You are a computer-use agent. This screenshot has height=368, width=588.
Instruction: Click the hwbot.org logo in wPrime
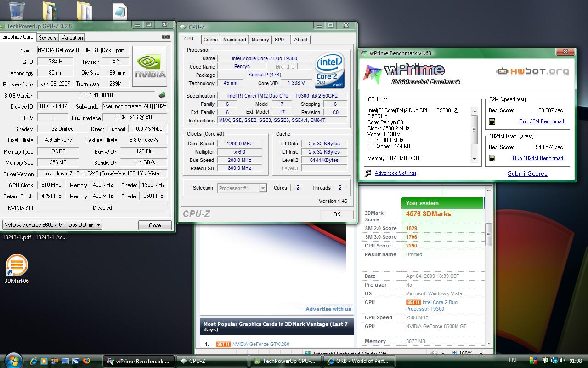coord(532,71)
